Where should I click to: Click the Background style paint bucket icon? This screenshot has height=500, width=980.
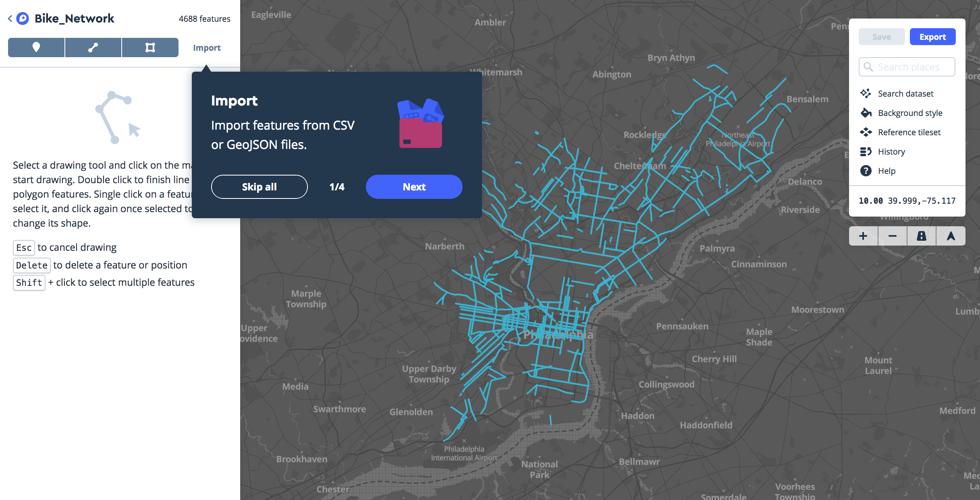click(x=866, y=113)
